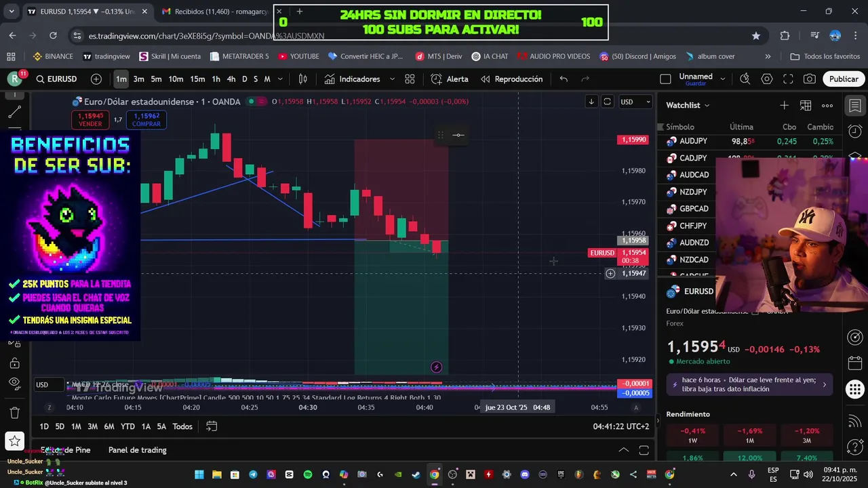The image size is (868, 488).
Task: Click the trash remove-drawings icon
Action: [x=15, y=413]
